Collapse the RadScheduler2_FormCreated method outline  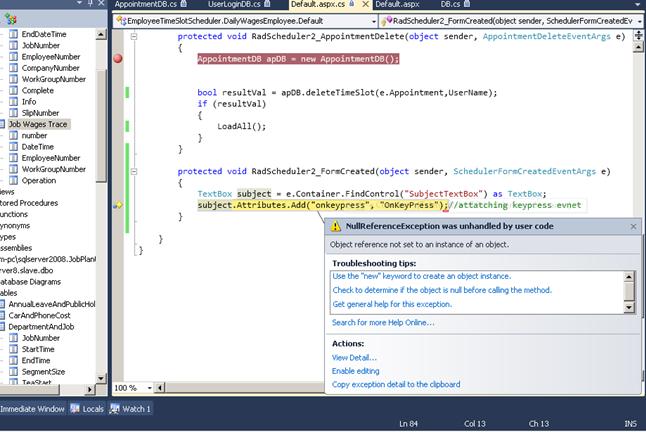[136, 171]
